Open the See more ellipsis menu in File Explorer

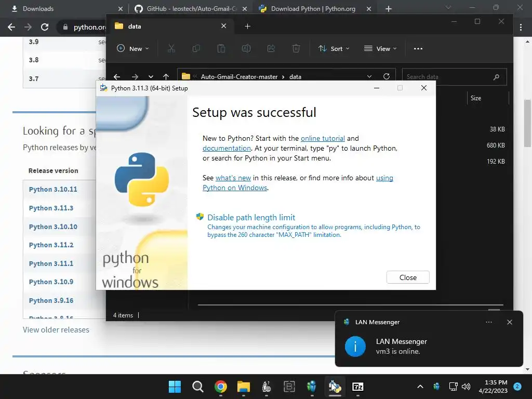coord(418,48)
